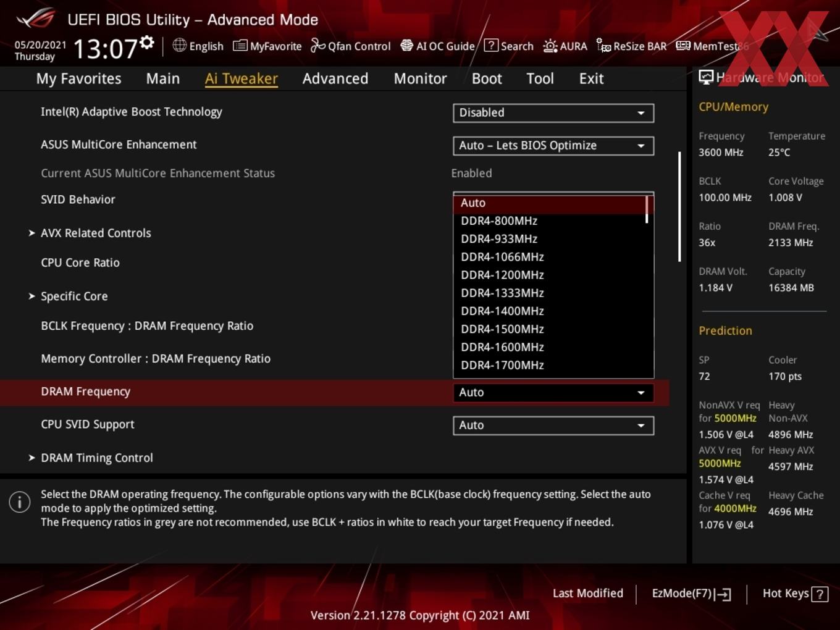Launch AI OC Guide icon
Image resolution: width=840 pixels, height=630 pixels.
point(406,46)
